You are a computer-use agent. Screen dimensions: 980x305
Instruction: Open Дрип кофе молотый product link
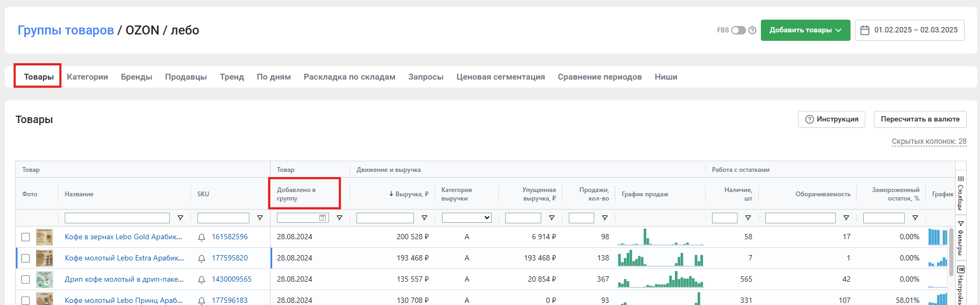click(124, 280)
